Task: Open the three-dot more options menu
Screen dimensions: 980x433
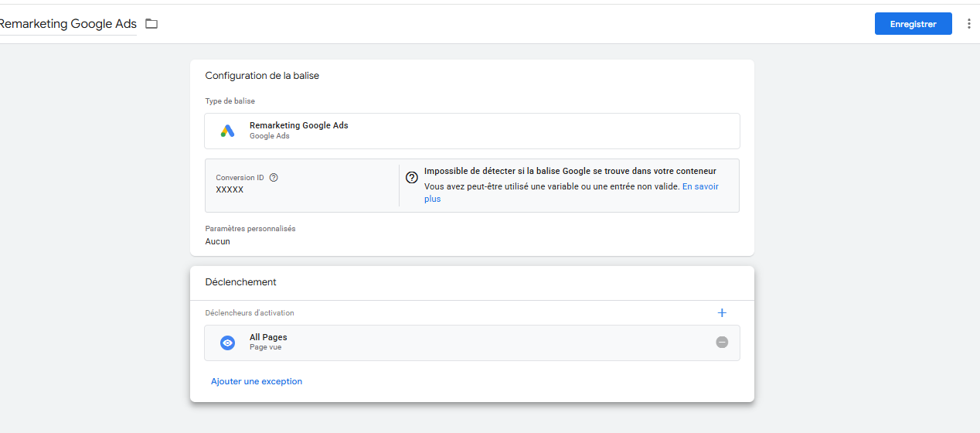Action: click(x=969, y=24)
